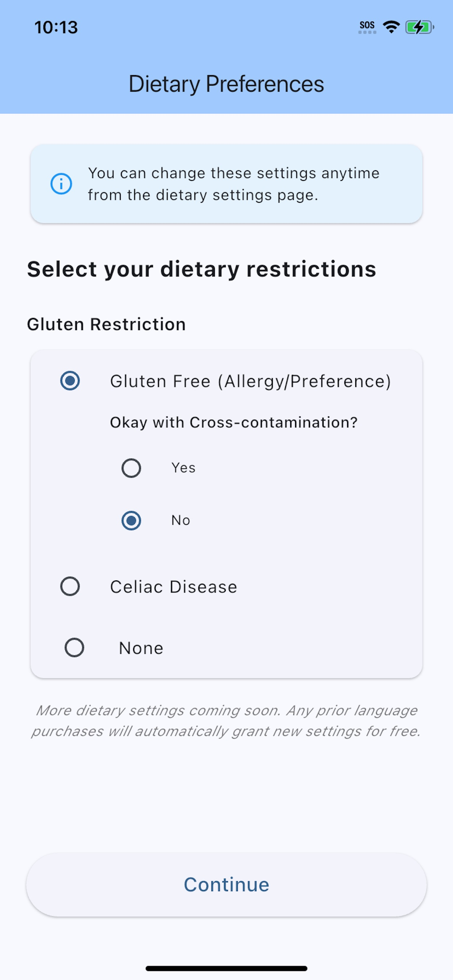
Task: Select the Celiac Disease radio button
Action: tap(70, 586)
